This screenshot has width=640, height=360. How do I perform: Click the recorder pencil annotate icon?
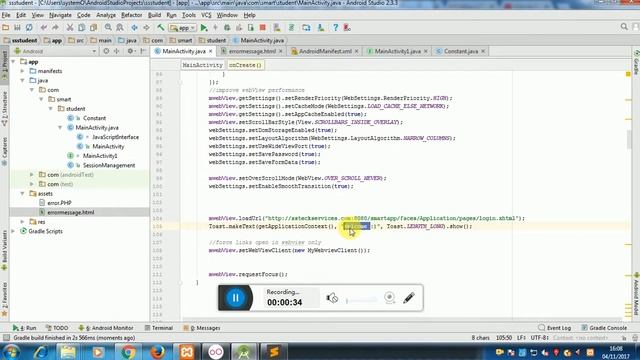tap(409, 298)
